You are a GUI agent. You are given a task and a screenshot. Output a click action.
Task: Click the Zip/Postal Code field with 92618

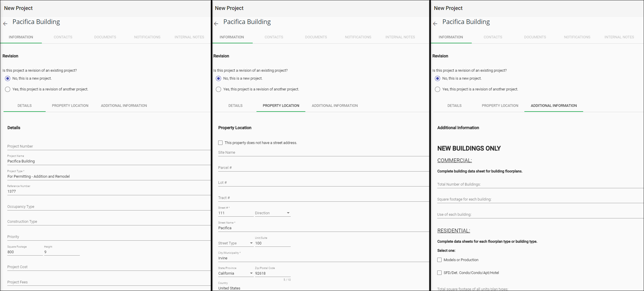click(272, 273)
